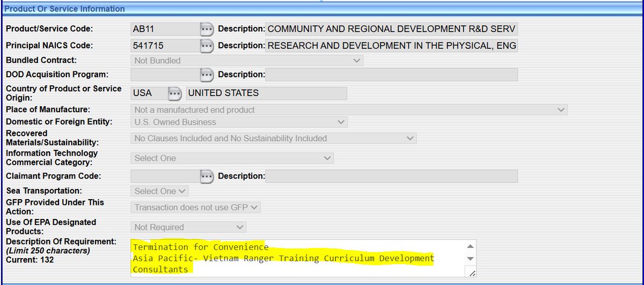Image resolution: width=644 pixels, height=285 pixels.
Task: Open Use Of EPA Designated Products dropdown
Action: (188, 227)
